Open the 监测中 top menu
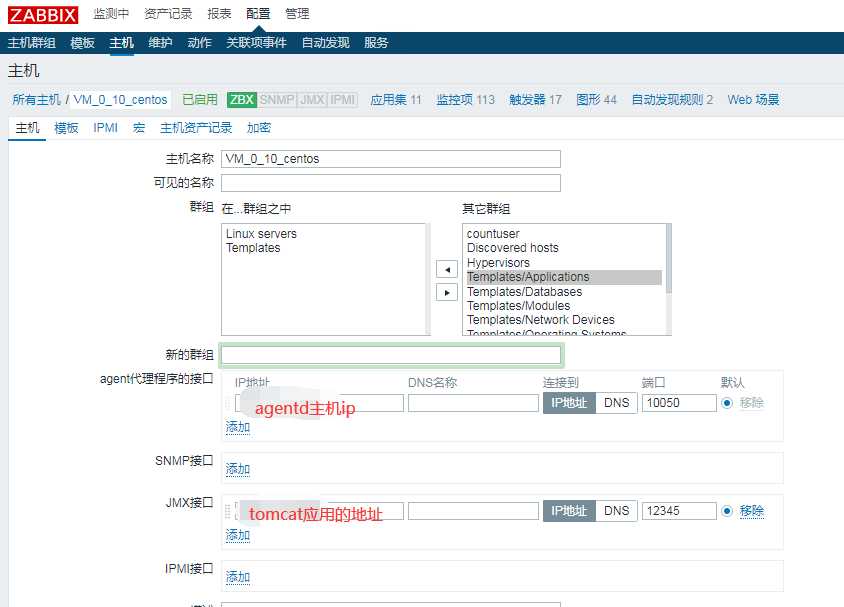844x607 pixels. tap(111, 14)
